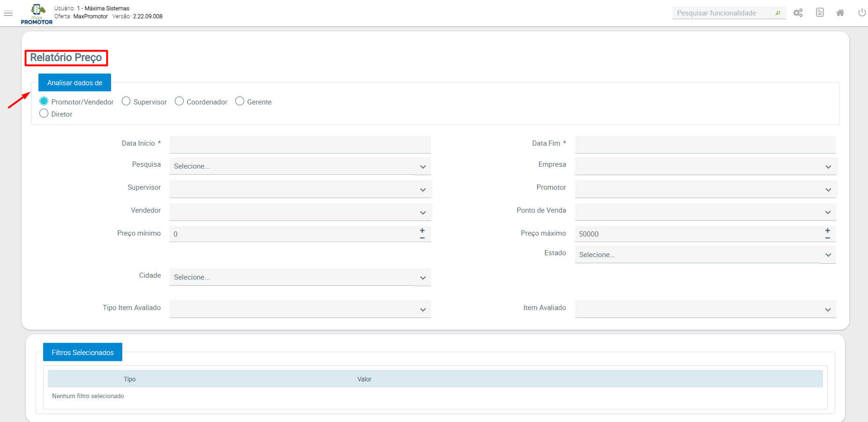868x422 pixels.
Task: Increase Preço máximo with plus
Action: pyautogui.click(x=828, y=230)
